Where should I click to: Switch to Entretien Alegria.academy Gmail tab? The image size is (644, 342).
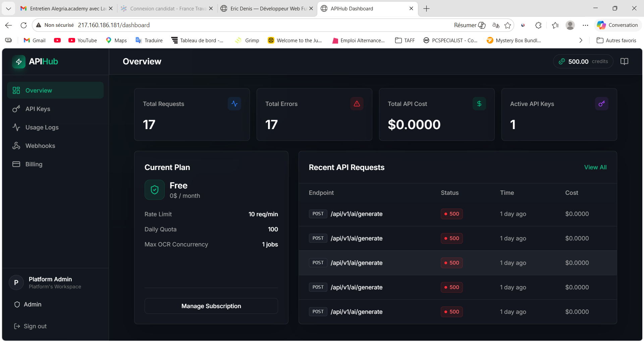(x=67, y=8)
